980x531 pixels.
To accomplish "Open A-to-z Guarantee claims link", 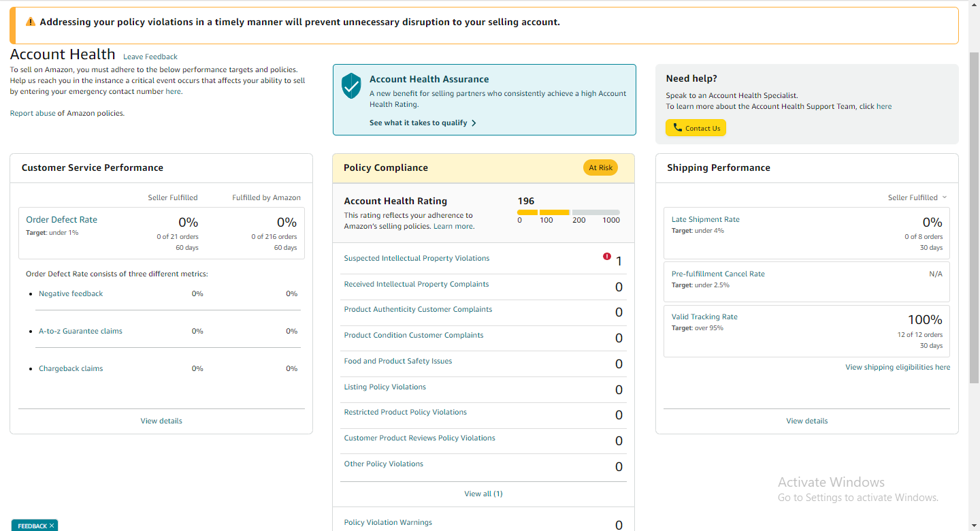I will 80,331.
